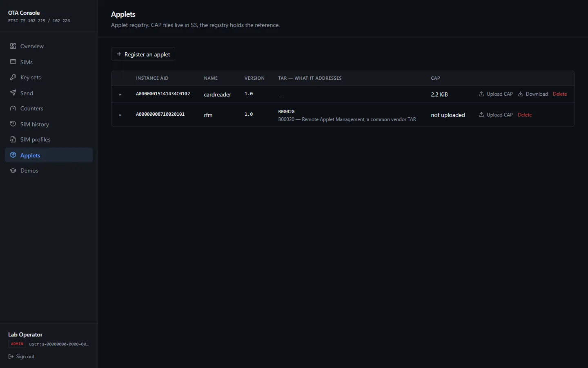
Task: Click the SIMs card icon
Action: coord(13,62)
